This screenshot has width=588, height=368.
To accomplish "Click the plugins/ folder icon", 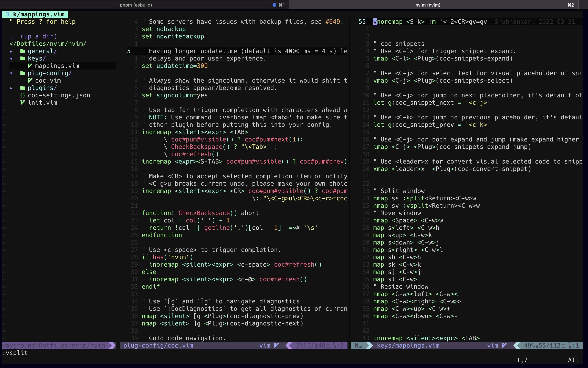I will pos(23,88).
